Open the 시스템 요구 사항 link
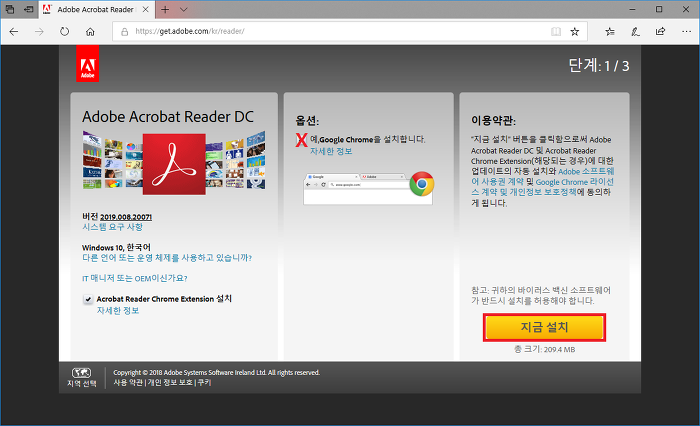The height and width of the screenshot is (426, 700). click(112, 227)
